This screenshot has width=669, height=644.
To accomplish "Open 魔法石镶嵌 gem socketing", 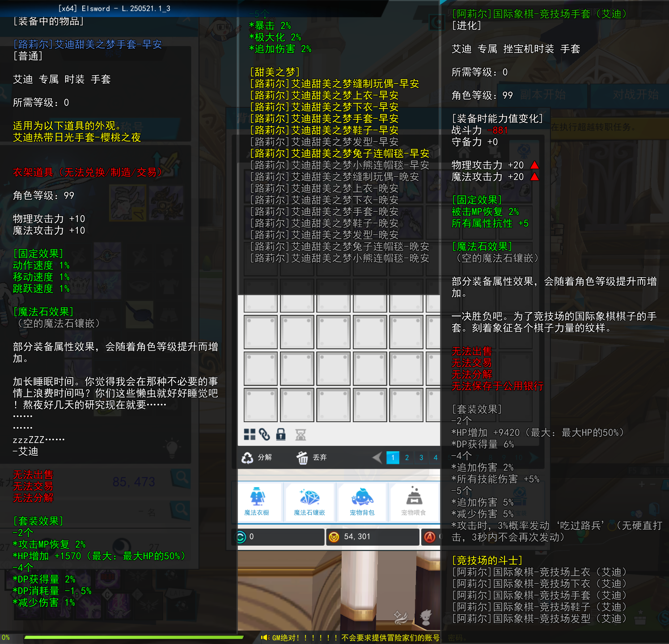I will tap(309, 501).
